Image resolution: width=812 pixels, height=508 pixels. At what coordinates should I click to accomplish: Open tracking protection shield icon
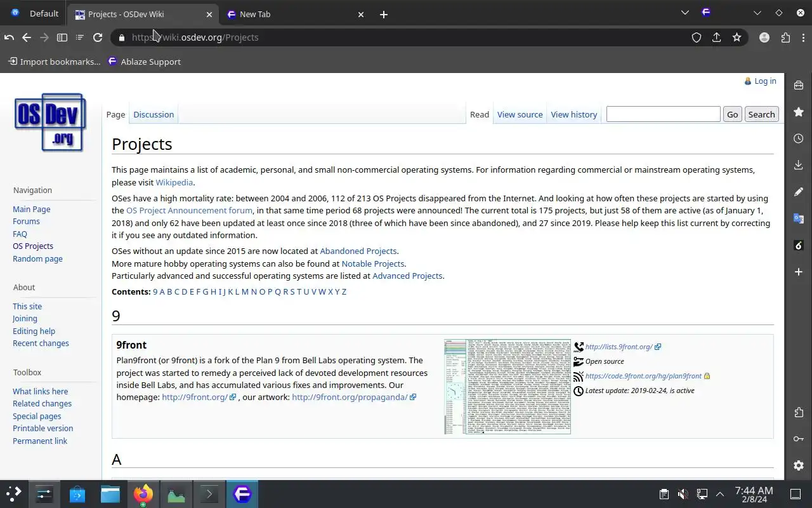coord(697,37)
